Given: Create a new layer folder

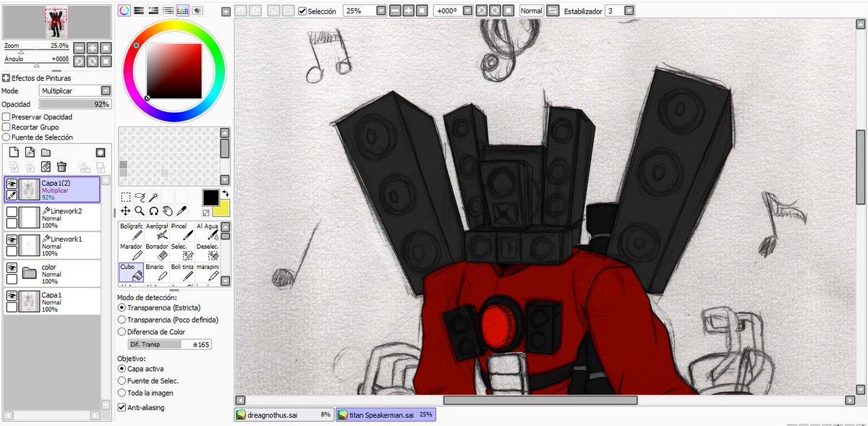Looking at the screenshot, I should coord(46,153).
